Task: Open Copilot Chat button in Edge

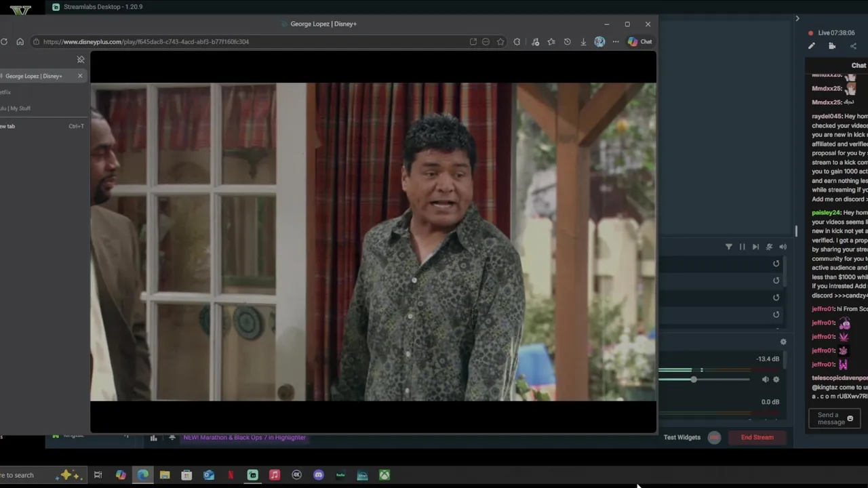Action: [639, 42]
